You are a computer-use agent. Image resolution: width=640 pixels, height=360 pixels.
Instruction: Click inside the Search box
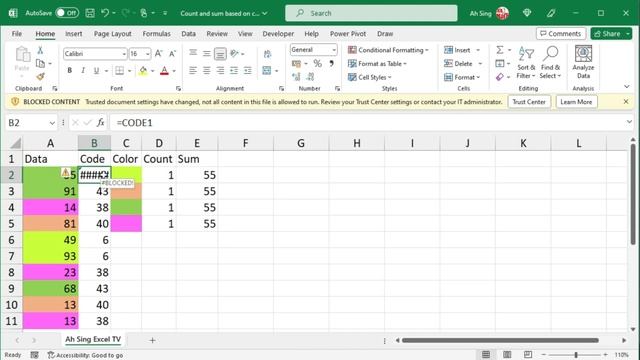point(371,13)
